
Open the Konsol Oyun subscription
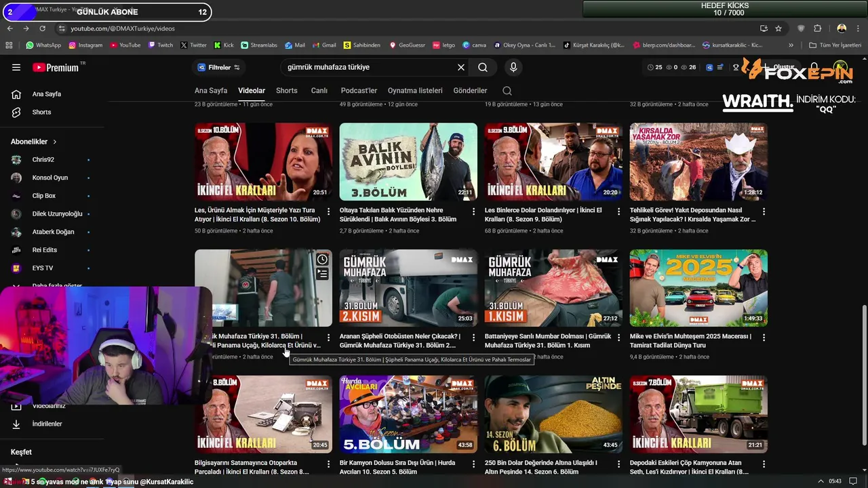[x=51, y=178]
